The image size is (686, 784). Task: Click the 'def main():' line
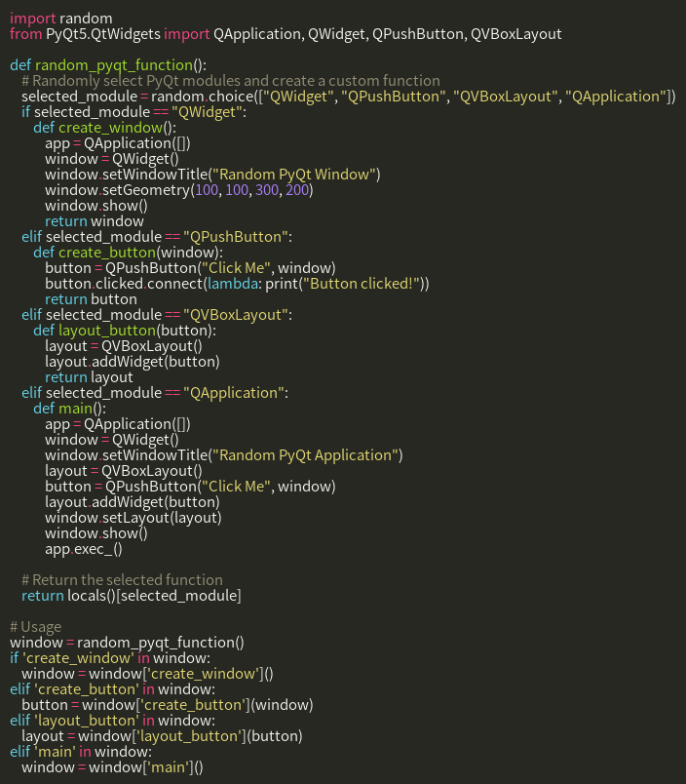(x=69, y=409)
